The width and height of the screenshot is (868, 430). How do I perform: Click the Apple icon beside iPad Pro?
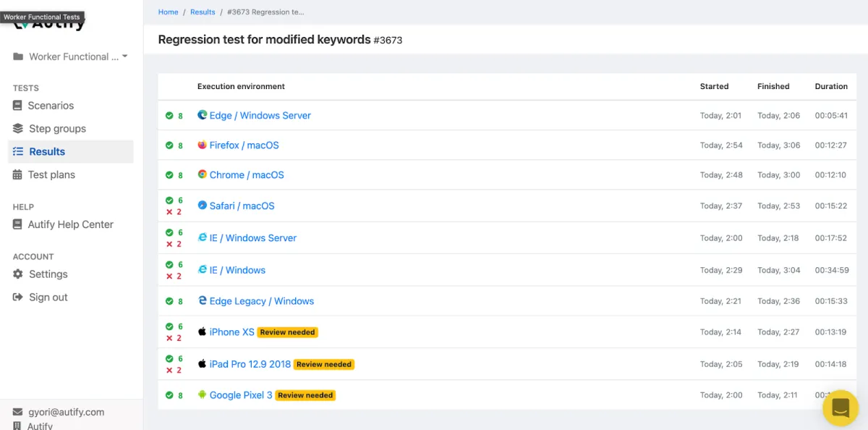tap(203, 363)
